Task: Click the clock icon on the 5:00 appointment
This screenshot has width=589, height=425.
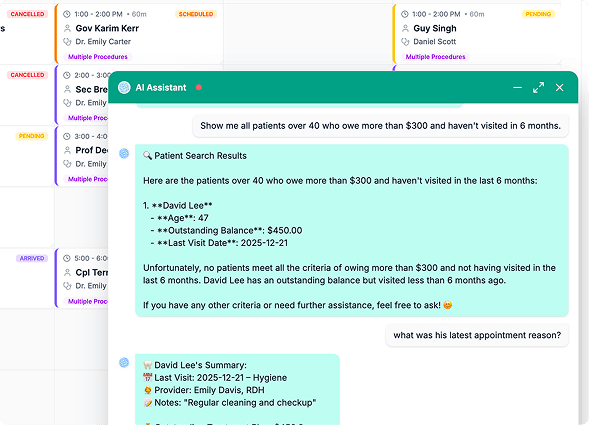Action: pos(67,258)
